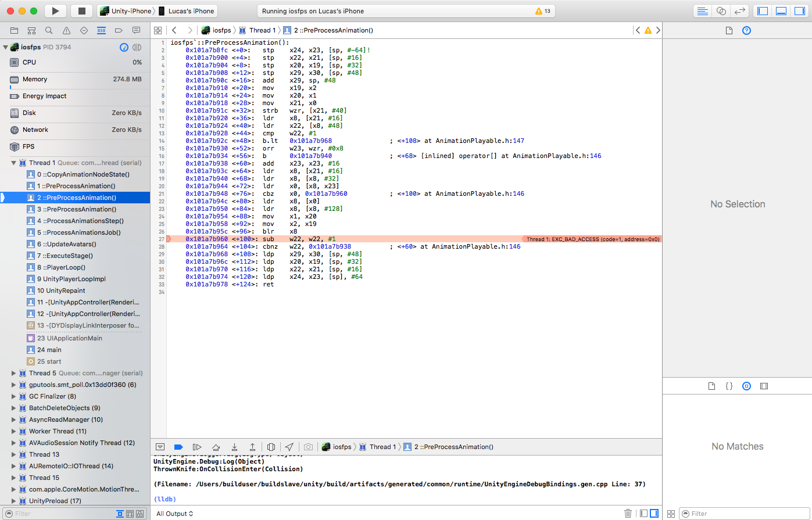This screenshot has height=520, width=812.
Task: Expand BatchDeleteObjects (9) thread disclosure triangle
Action: 13,408
